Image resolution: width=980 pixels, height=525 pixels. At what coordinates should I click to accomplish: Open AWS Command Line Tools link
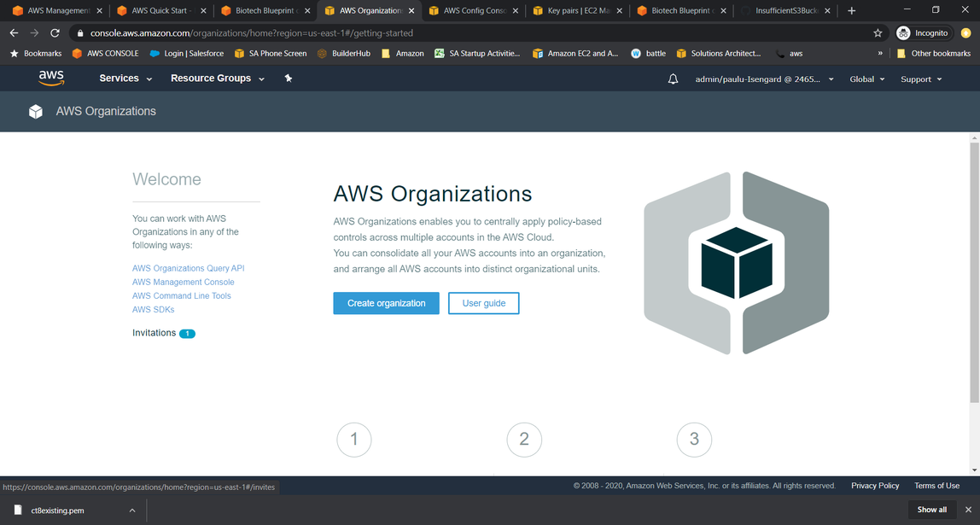point(181,295)
